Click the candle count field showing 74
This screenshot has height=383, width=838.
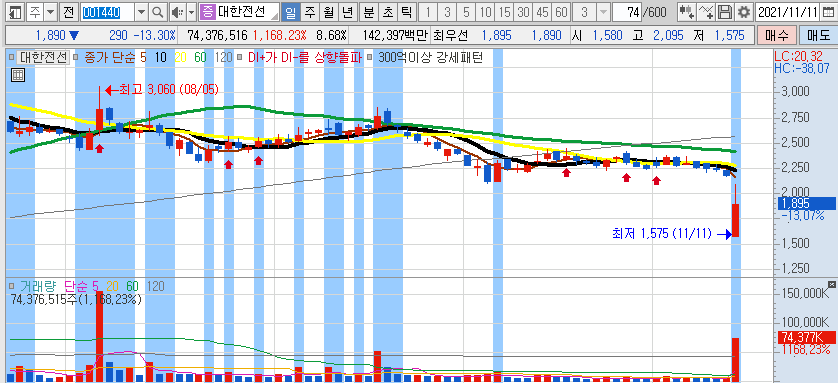click(627, 12)
